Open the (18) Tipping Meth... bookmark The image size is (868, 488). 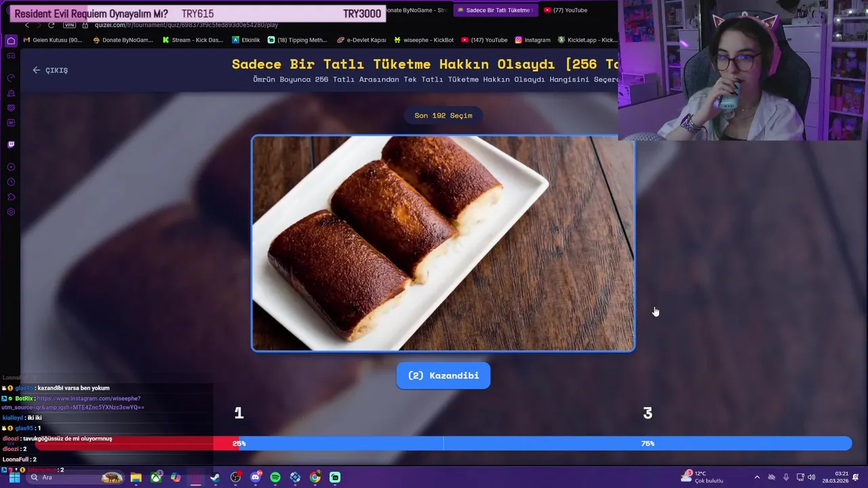point(297,40)
